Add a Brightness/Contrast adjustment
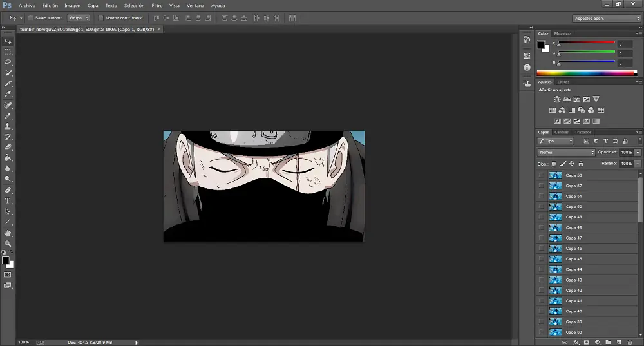The width and height of the screenshot is (644, 346). (x=557, y=99)
